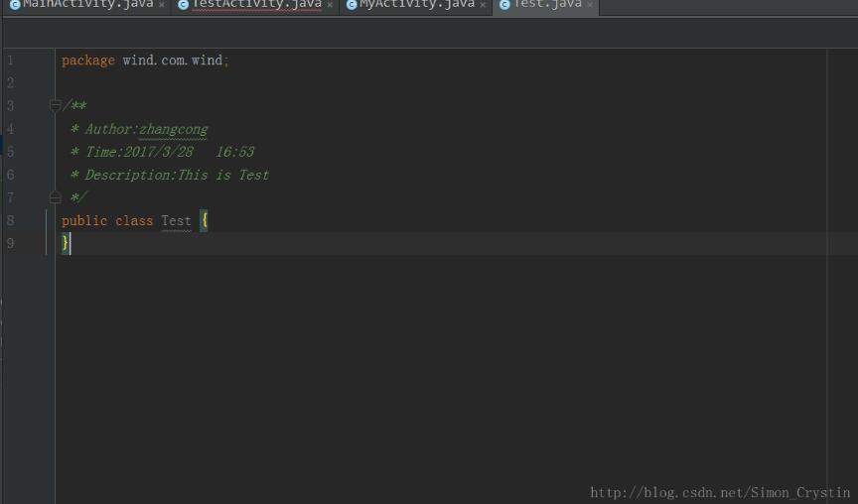Click the 'package' keyword on line 1
858x504 pixels.
[x=88, y=61]
